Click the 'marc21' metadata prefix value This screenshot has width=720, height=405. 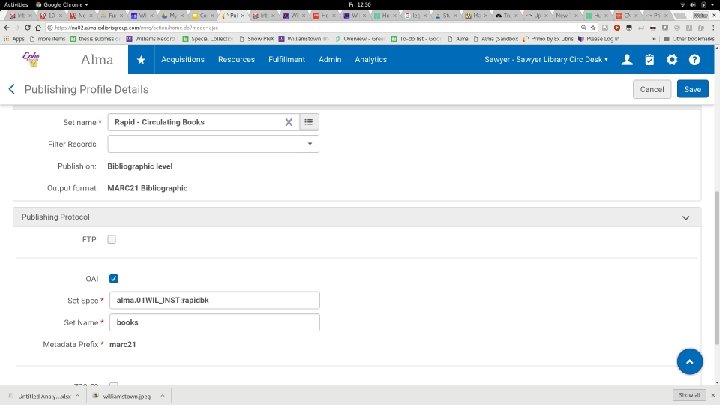[123, 344]
